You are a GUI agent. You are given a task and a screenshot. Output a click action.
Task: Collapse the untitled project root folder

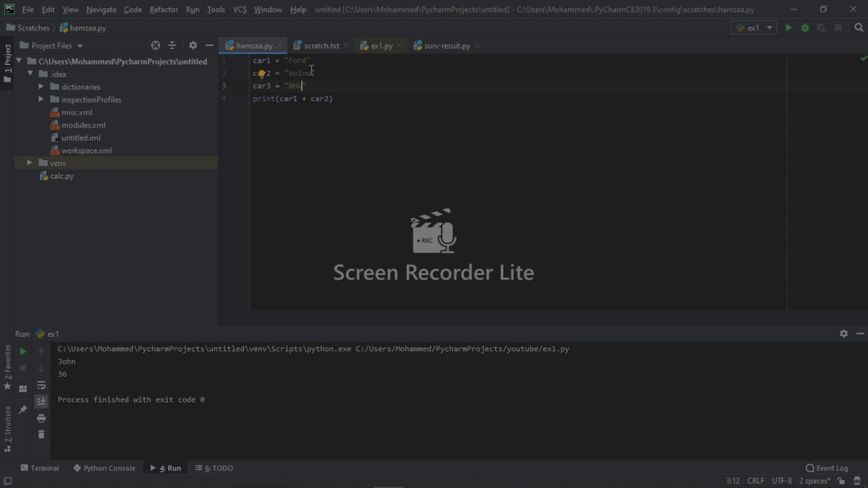[19, 61]
